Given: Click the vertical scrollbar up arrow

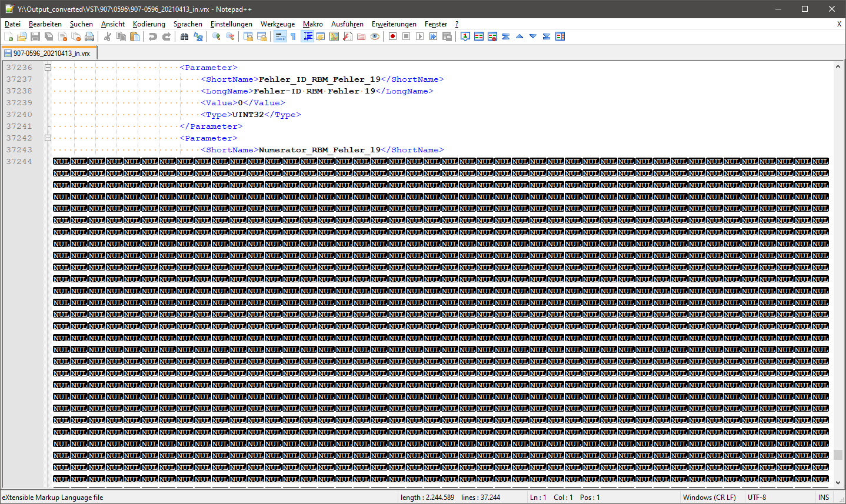Looking at the screenshot, I should 838,67.
